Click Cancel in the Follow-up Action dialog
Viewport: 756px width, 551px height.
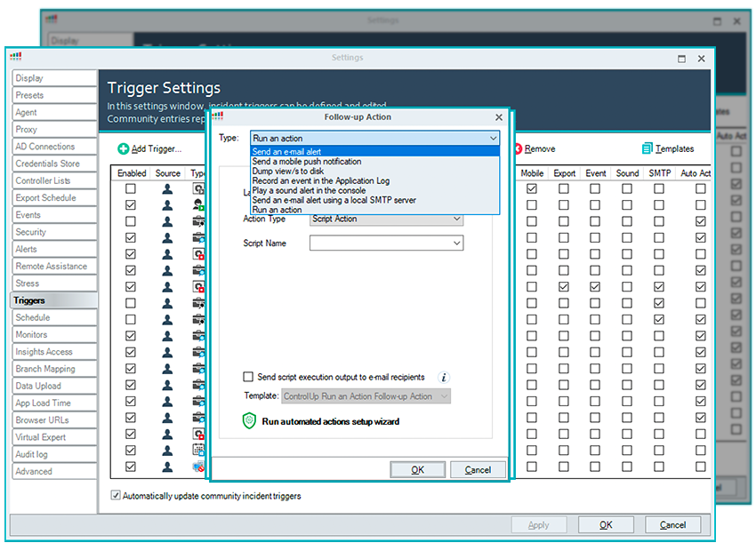click(478, 469)
